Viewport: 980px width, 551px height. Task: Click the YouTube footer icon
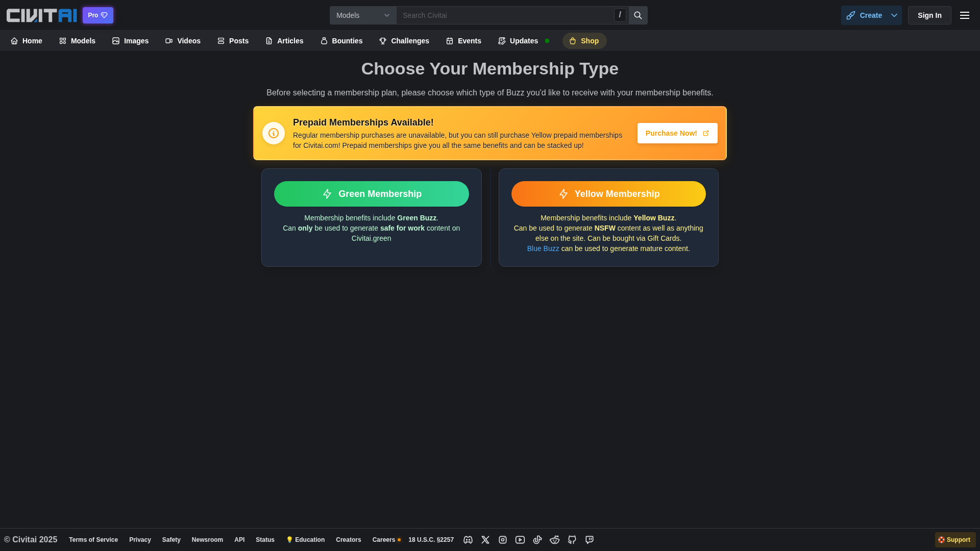click(x=520, y=540)
